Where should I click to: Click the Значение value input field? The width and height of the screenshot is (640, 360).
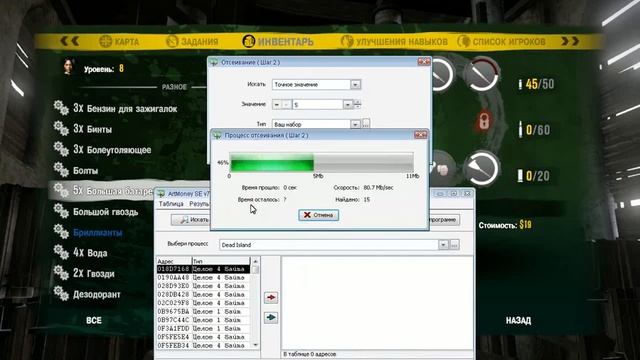coord(318,104)
